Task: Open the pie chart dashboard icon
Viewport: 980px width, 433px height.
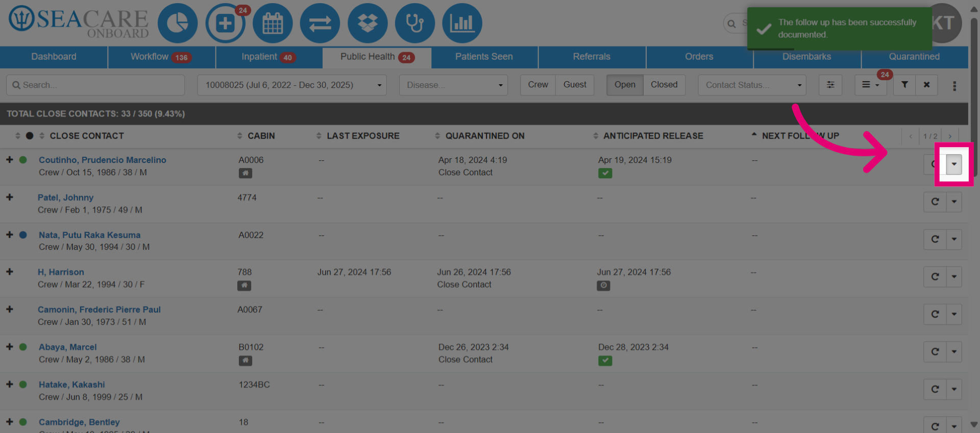Action: pyautogui.click(x=177, y=23)
